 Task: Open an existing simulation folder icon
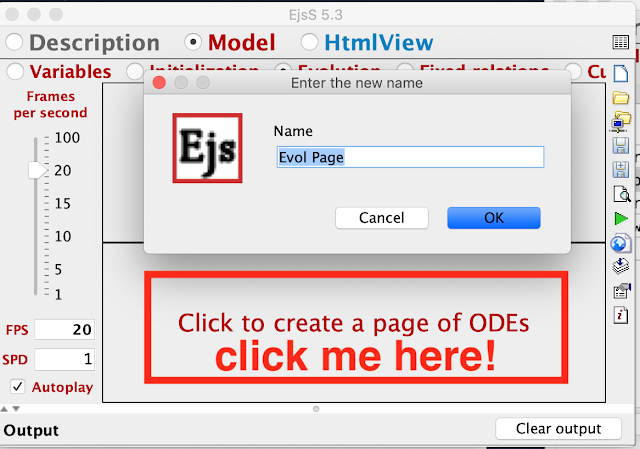point(621,98)
